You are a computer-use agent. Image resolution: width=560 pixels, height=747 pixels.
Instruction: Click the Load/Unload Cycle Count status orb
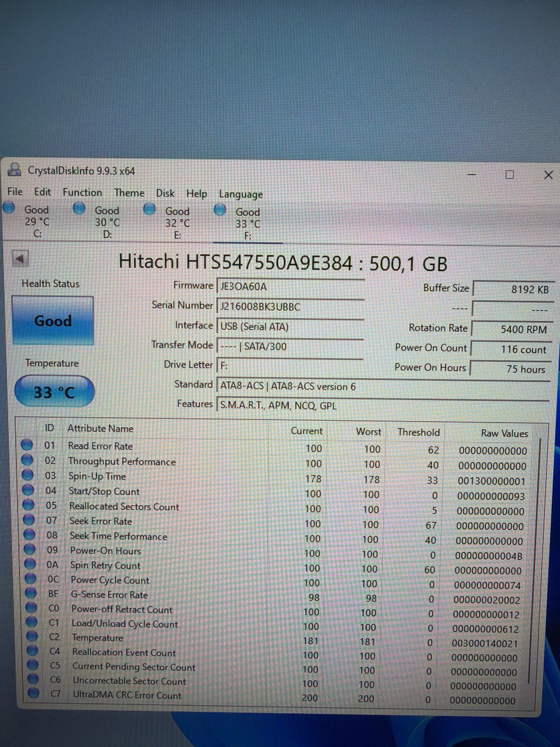[32, 623]
